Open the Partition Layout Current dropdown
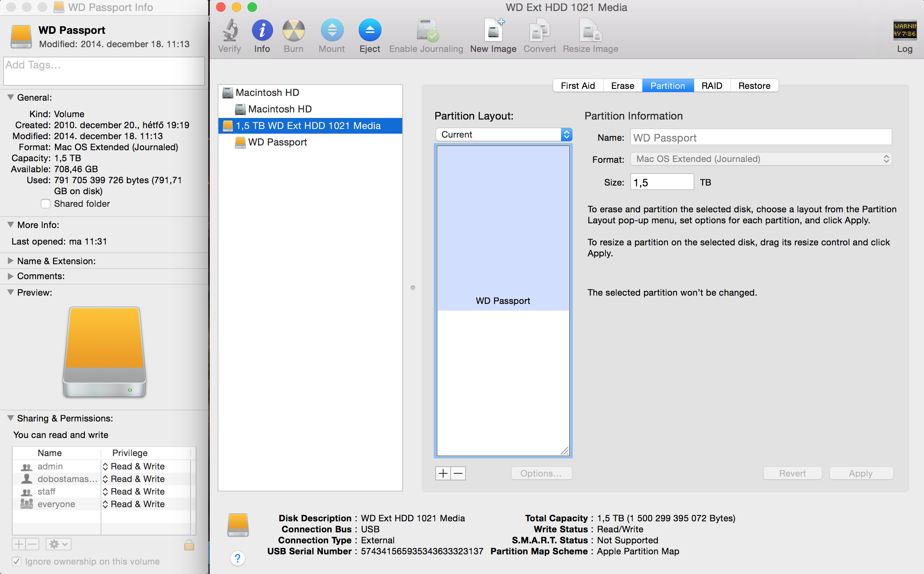 (x=504, y=134)
